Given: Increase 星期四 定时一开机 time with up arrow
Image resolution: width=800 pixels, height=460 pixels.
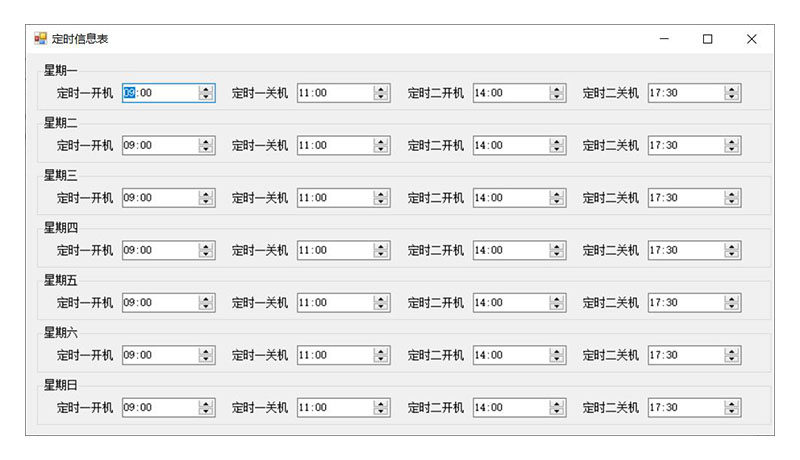Looking at the screenshot, I should [206, 246].
